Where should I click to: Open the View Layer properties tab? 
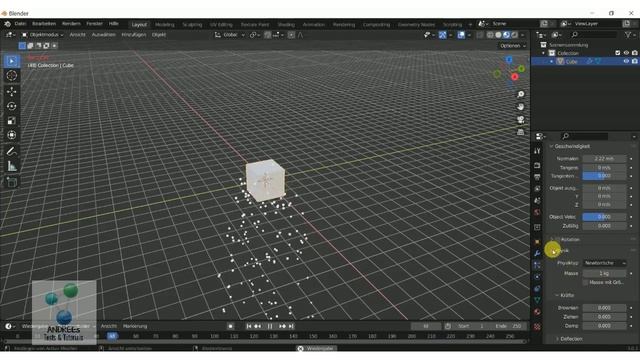[x=537, y=189]
